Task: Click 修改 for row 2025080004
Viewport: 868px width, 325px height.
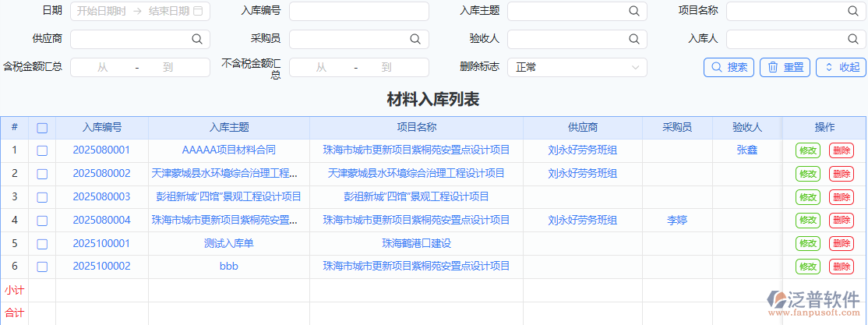Action: [808, 221]
